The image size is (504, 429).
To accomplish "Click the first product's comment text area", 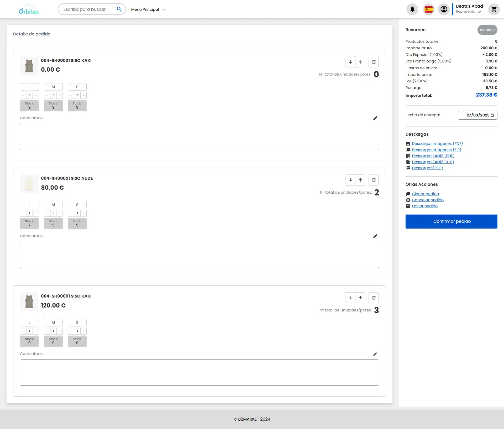I will 199,137.
